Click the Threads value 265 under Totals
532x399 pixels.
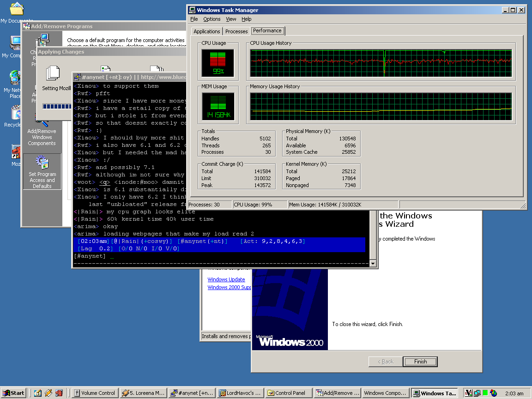(266, 145)
